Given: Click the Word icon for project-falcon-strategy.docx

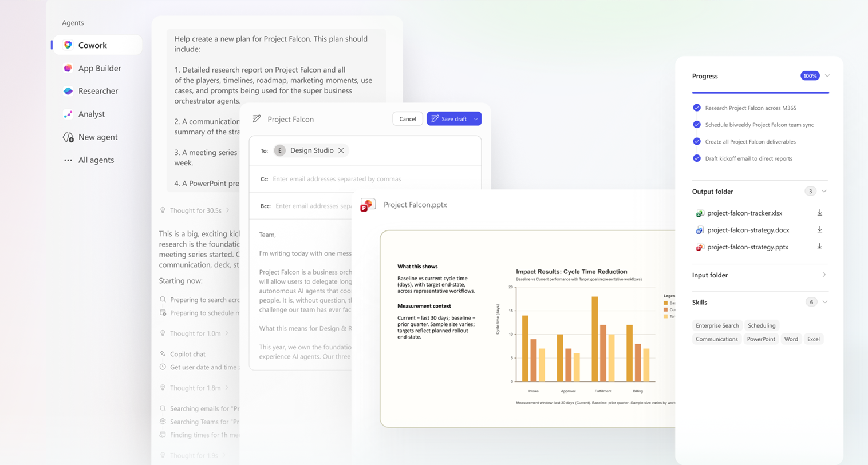Looking at the screenshot, I should click(x=700, y=230).
